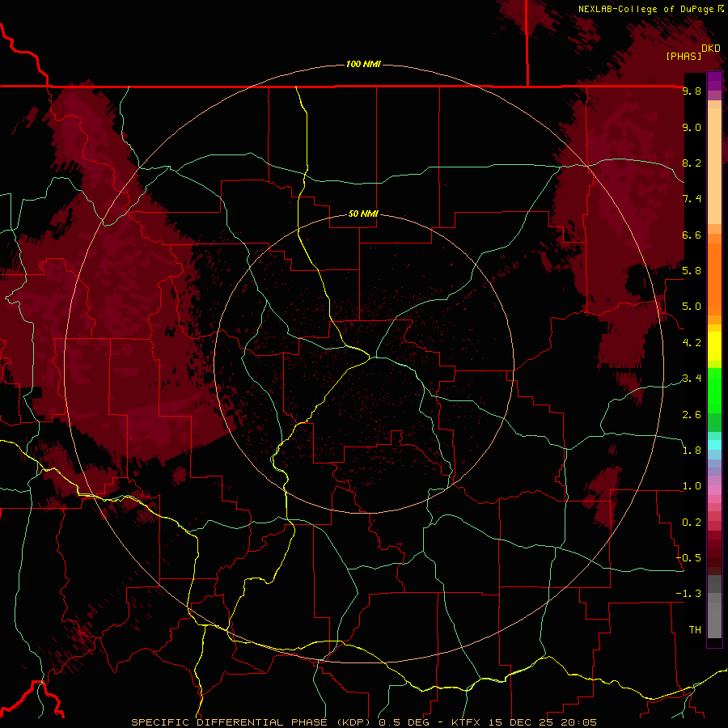Click the 1.8 scale label
728x728 pixels.
coord(692,451)
